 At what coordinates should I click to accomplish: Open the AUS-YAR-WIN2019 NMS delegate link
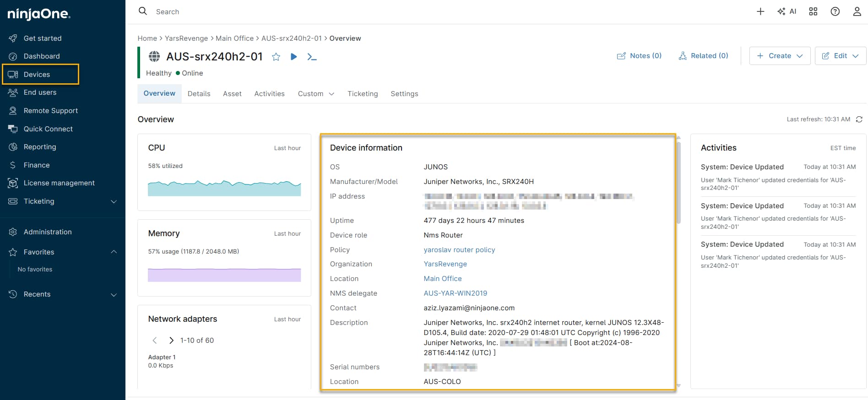point(455,293)
